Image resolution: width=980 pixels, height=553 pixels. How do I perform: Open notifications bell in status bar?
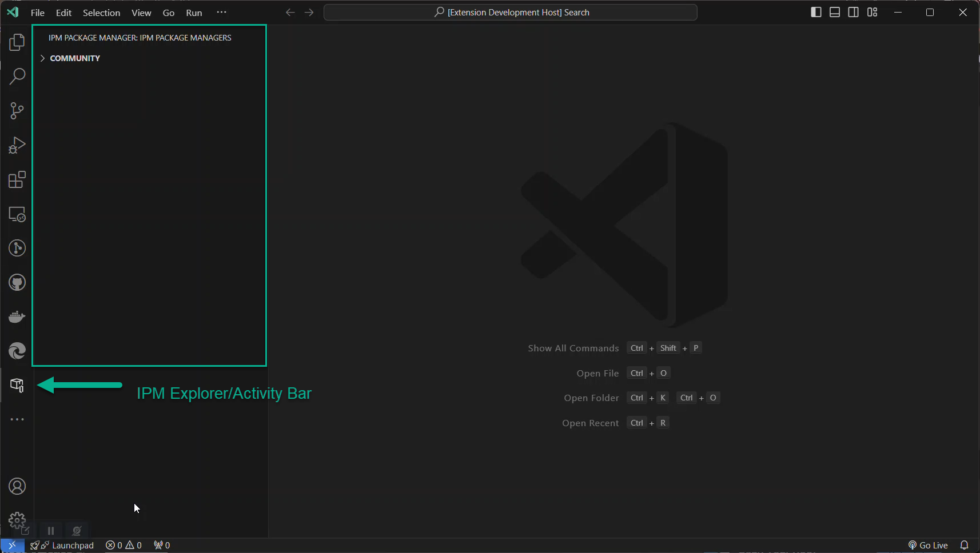pos(965,546)
